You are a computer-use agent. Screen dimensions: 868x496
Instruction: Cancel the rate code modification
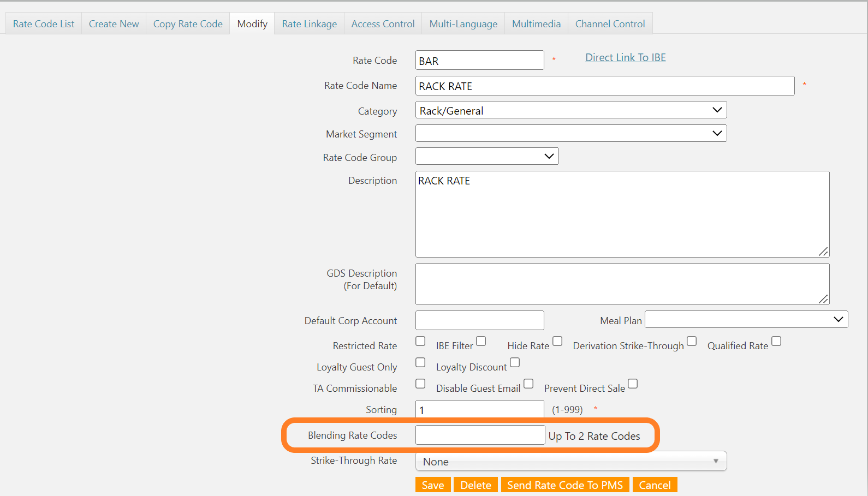(655, 485)
